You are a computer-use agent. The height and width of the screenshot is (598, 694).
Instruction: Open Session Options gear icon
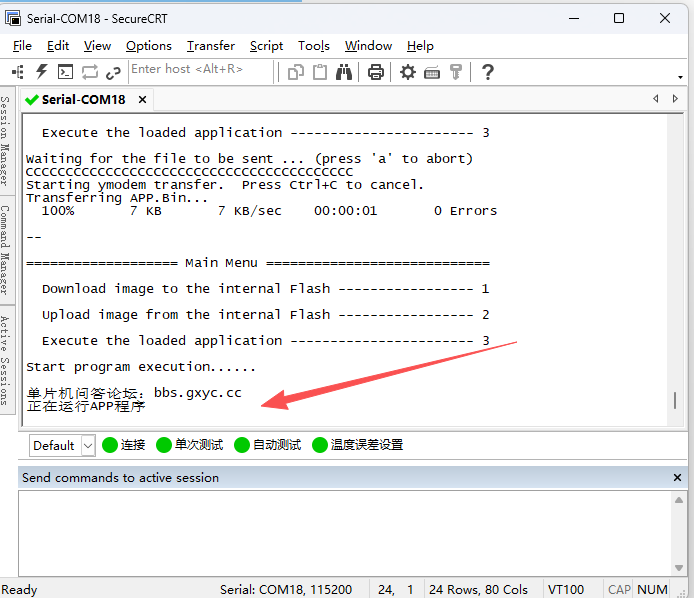pyautogui.click(x=408, y=71)
